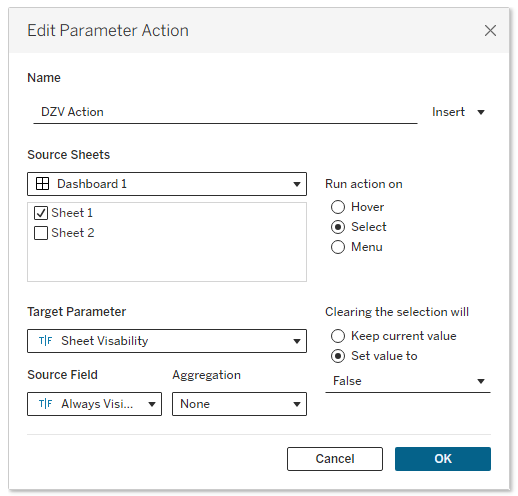Expand the False value dropdown
Screen dimensions: 518x496
coord(408,381)
